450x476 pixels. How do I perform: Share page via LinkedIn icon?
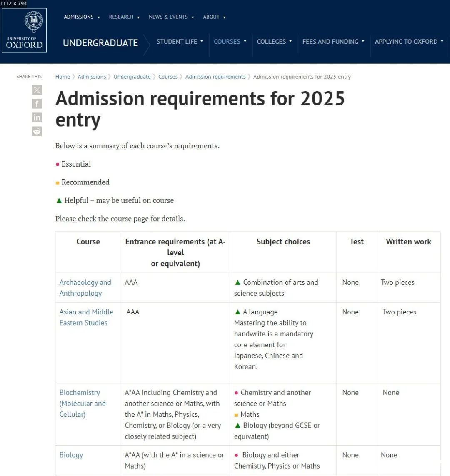point(37,117)
